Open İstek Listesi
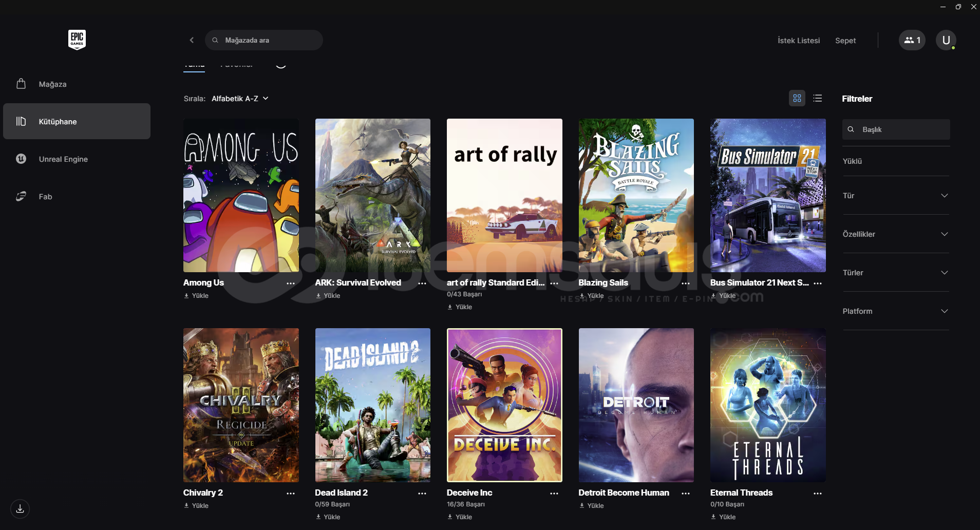 799,41
